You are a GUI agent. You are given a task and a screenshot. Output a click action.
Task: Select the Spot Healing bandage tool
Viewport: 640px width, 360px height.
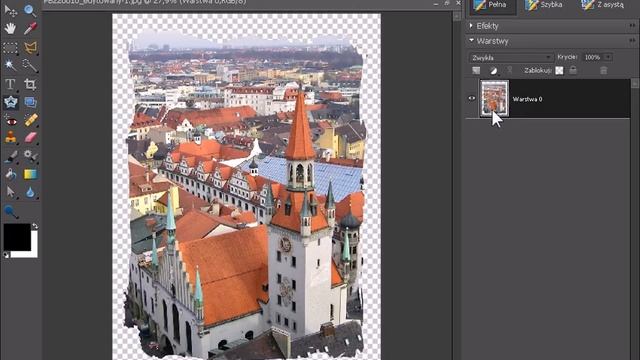pos(30,120)
